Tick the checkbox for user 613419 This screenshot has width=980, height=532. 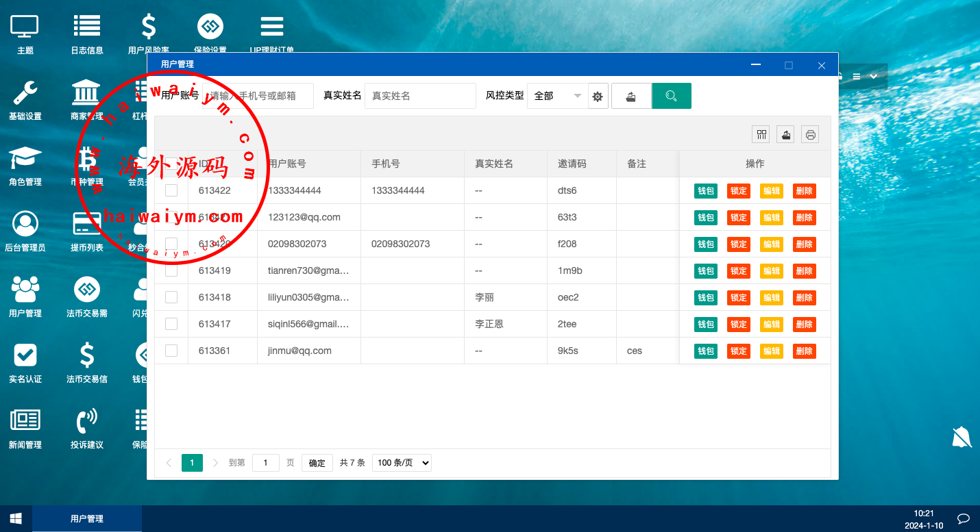(x=171, y=270)
